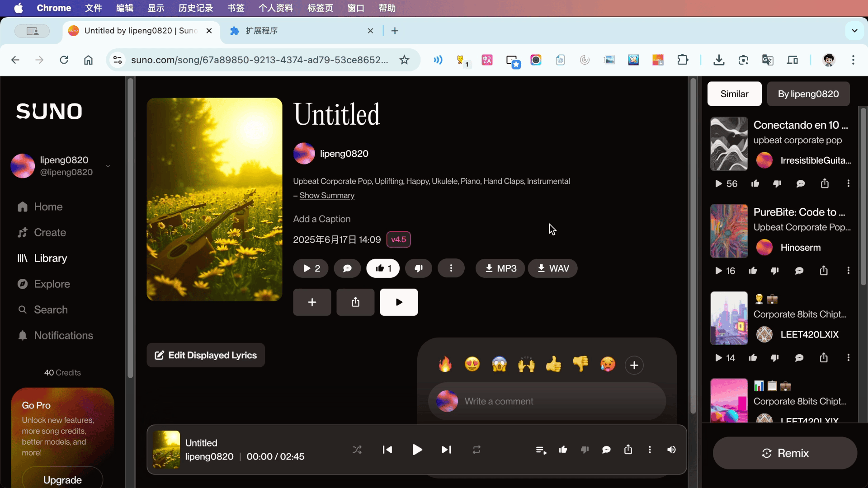The height and width of the screenshot is (488, 868).
Task: React with the raised hands emoji
Action: 527,364
